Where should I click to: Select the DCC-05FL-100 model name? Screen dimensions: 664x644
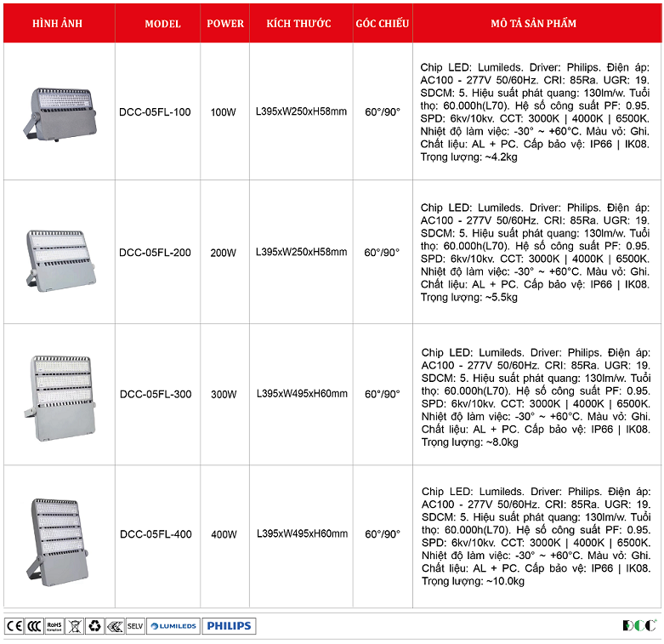156,112
